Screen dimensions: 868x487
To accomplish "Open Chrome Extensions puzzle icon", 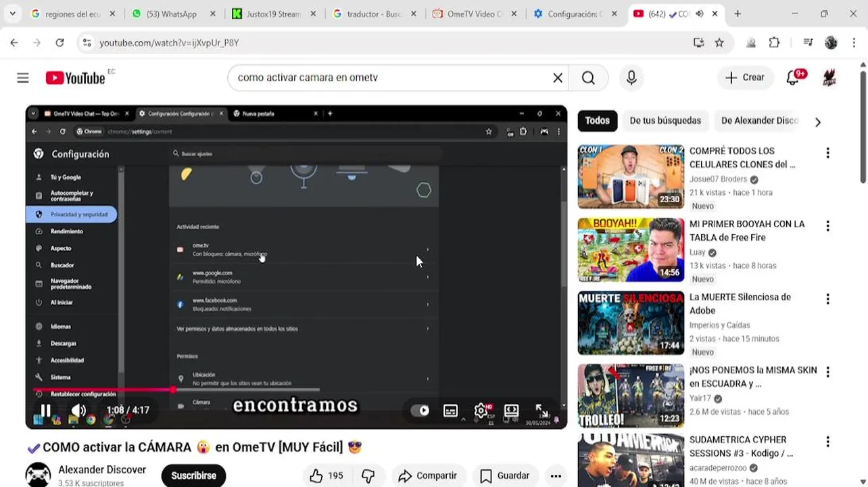I will pos(775,43).
